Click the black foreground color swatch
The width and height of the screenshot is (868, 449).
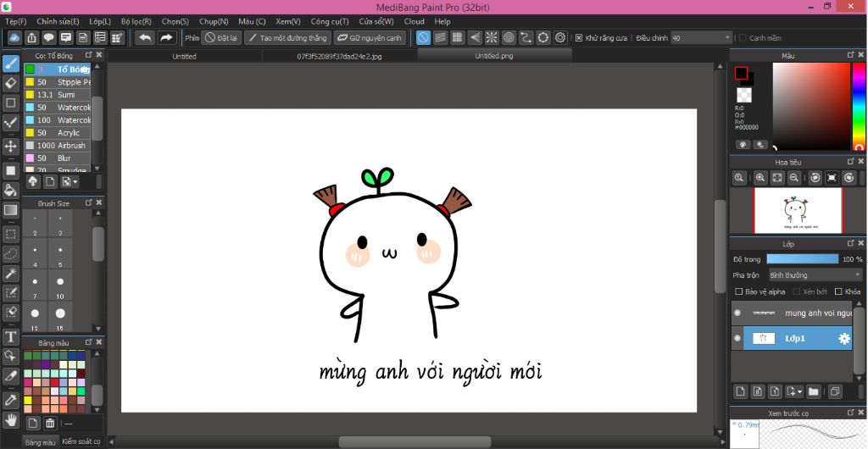pos(741,73)
